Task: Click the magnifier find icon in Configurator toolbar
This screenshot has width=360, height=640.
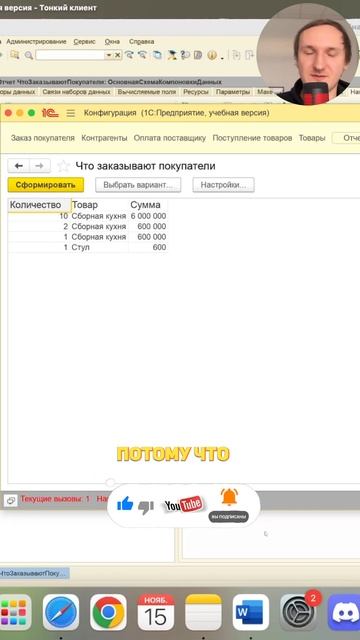Action: (29, 55)
